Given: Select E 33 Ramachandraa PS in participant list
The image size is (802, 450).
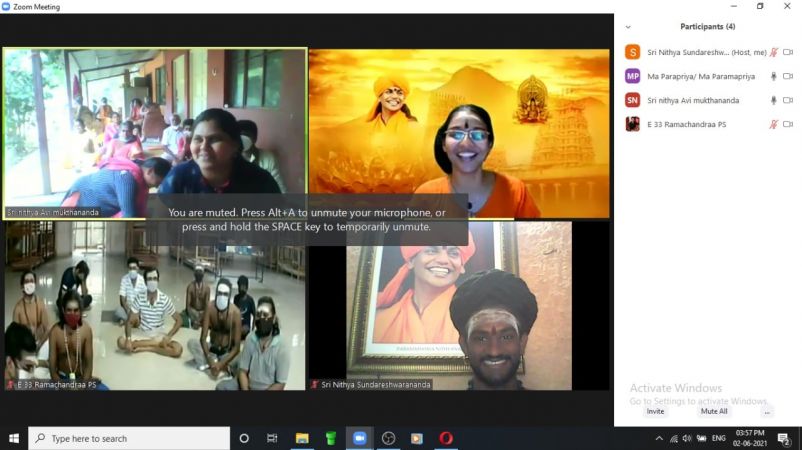Looking at the screenshot, I should 689,124.
